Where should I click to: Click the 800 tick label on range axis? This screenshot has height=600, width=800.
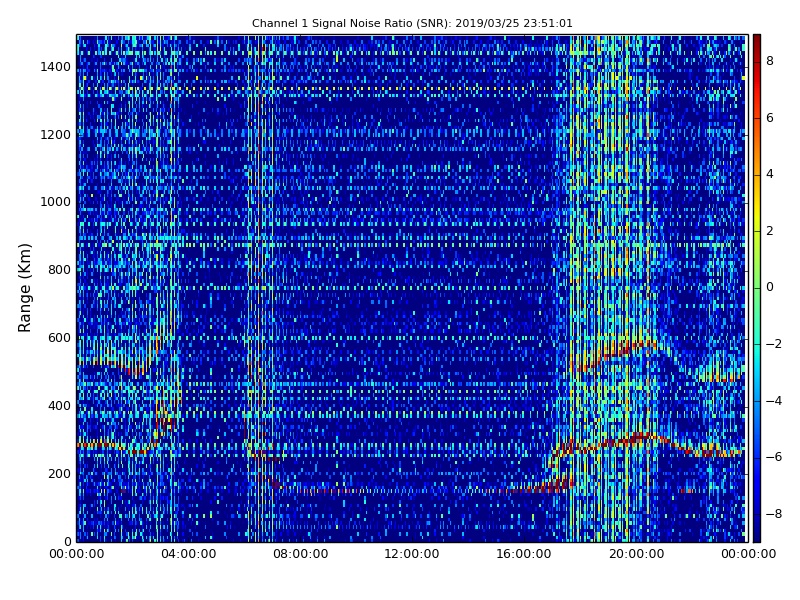59,270
